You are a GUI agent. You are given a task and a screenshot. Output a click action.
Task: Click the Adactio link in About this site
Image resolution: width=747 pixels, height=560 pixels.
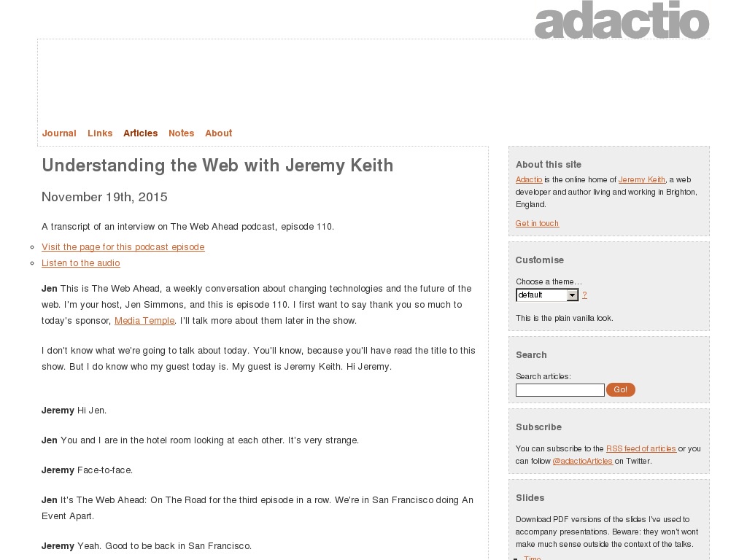pos(529,179)
